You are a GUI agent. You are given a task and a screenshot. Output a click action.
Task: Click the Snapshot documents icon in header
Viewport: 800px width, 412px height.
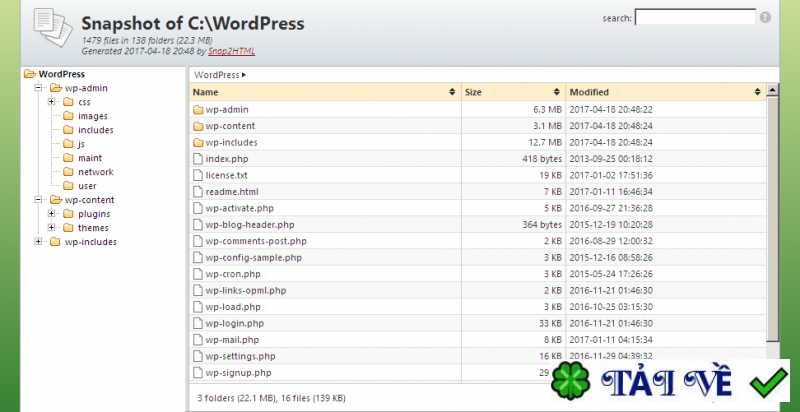tap(53, 28)
